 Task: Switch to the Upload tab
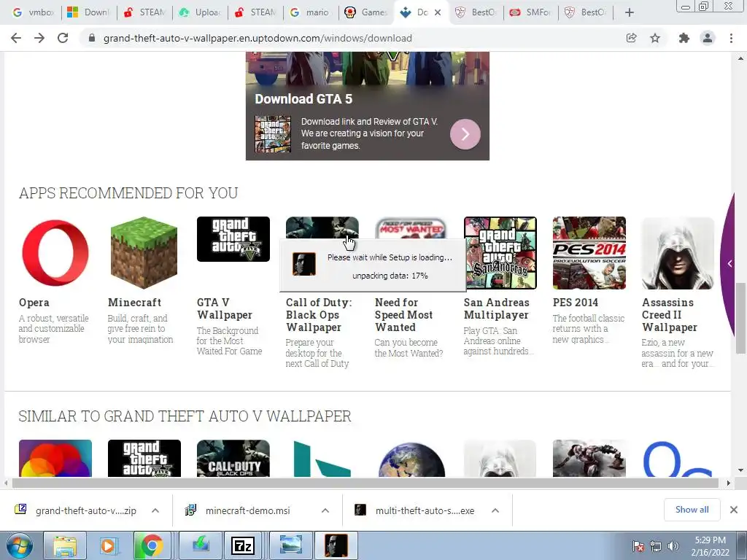click(x=200, y=12)
